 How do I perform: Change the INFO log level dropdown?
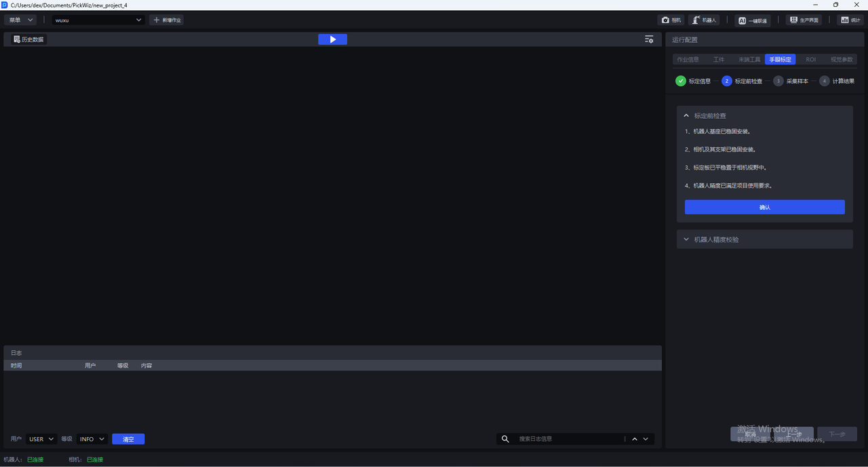click(92, 439)
